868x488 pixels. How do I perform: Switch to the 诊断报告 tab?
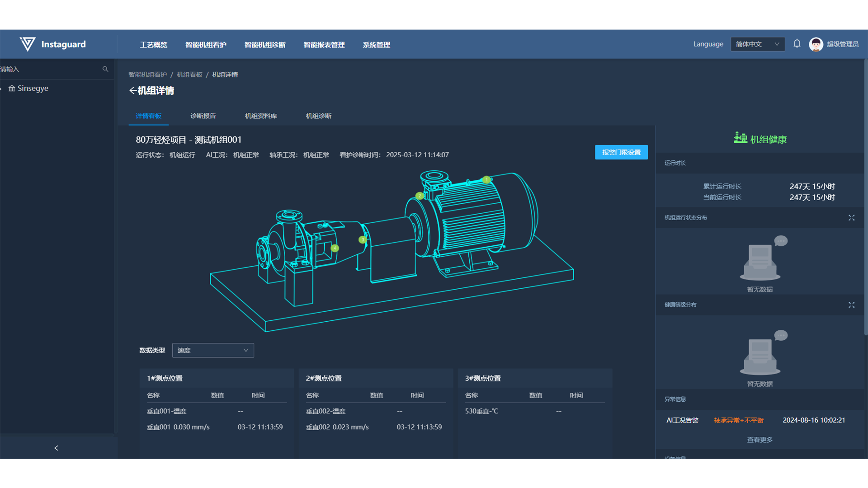point(203,116)
